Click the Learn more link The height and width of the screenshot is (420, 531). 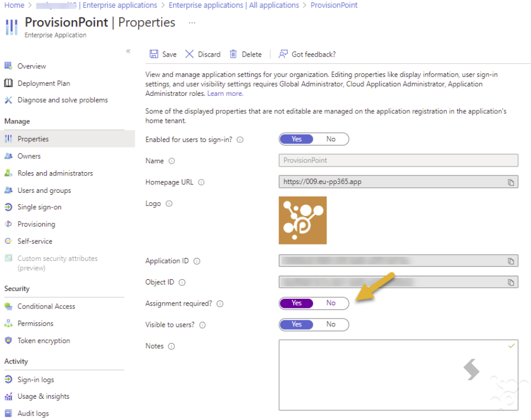[225, 94]
